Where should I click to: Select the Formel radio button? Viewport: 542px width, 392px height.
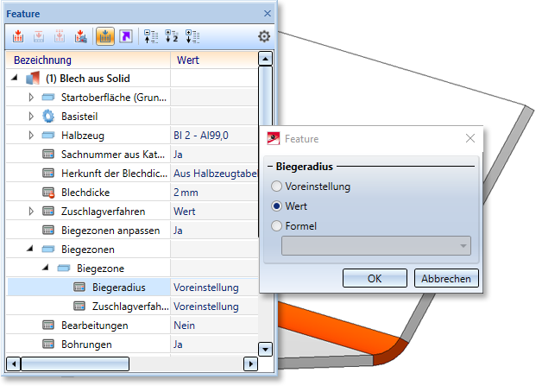(276, 225)
